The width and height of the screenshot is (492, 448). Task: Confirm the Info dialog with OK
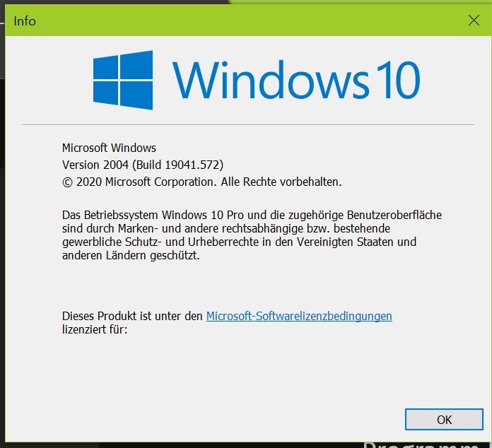(x=444, y=420)
